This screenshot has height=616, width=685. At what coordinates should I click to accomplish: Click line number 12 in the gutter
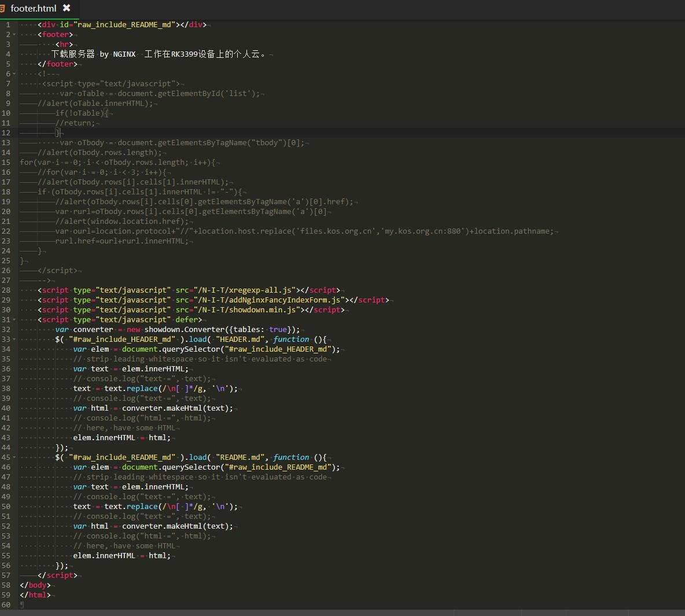[x=6, y=133]
